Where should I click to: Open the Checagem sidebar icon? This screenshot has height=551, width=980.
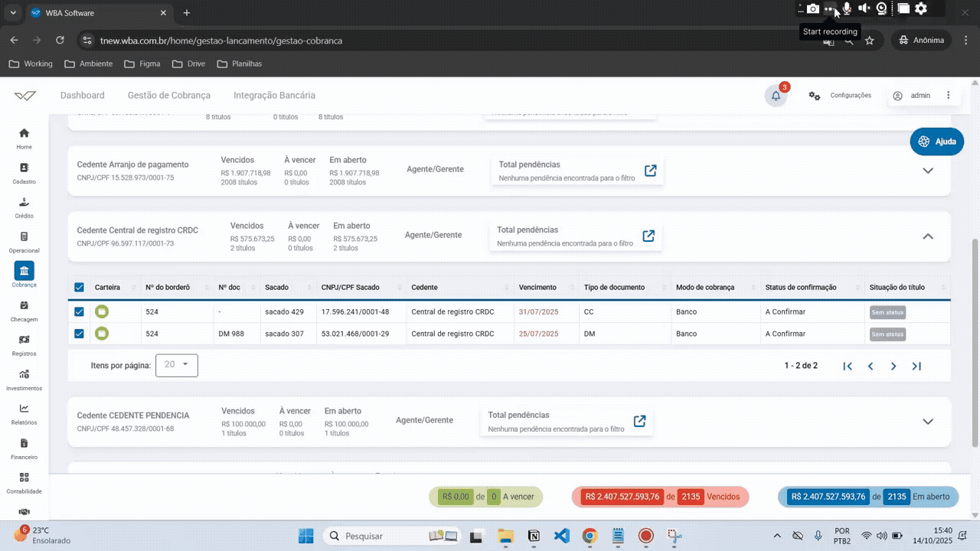click(x=24, y=305)
